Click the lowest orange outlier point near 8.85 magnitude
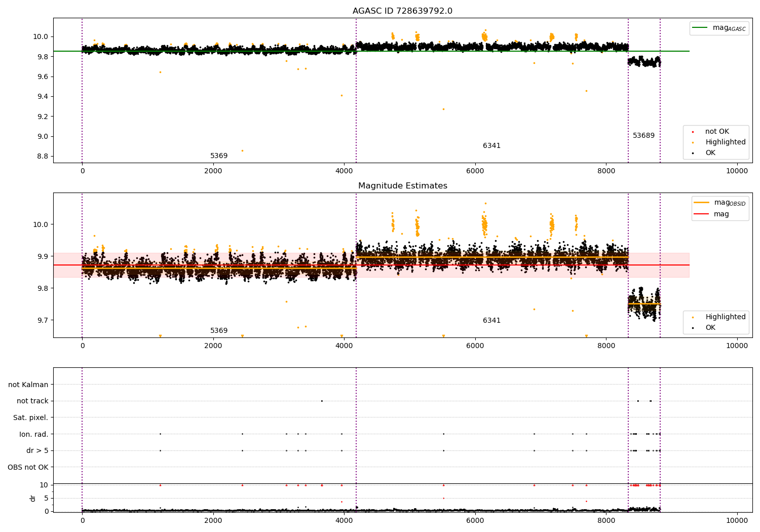The width and height of the screenshot is (760, 532). pos(242,150)
